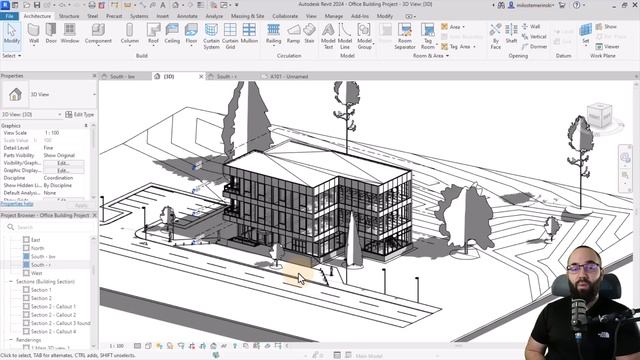Open the Manage ribbon tab
This screenshot has height=360, width=640.
334,16
